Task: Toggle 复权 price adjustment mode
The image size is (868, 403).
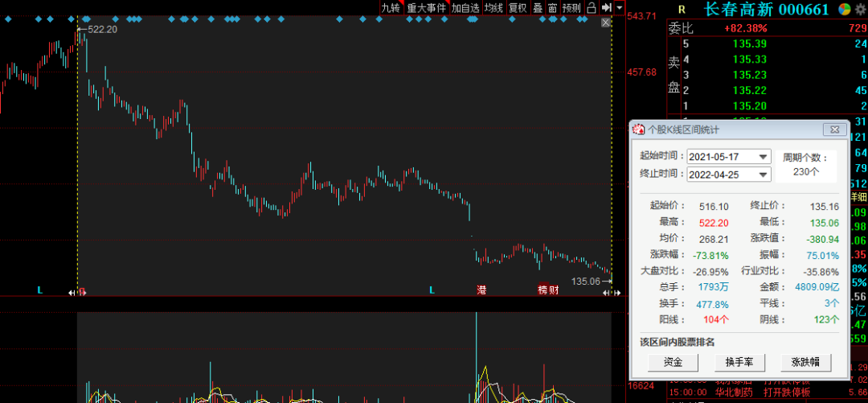Action: pyautogui.click(x=518, y=8)
